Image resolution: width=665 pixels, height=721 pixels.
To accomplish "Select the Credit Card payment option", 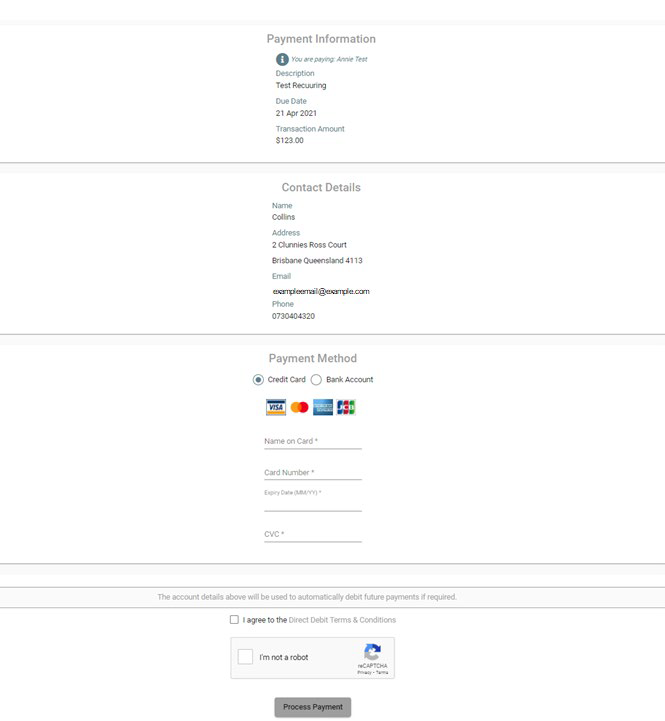I will coord(259,380).
